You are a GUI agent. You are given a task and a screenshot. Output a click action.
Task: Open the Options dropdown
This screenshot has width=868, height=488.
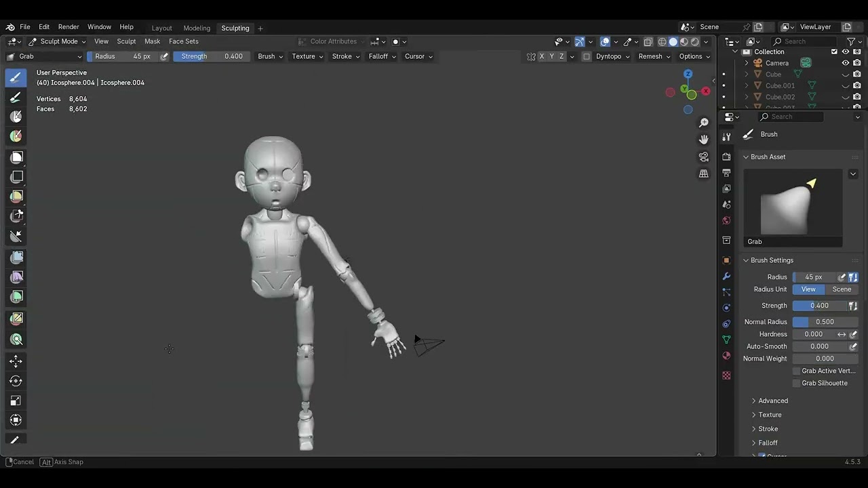click(x=694, y=56)
